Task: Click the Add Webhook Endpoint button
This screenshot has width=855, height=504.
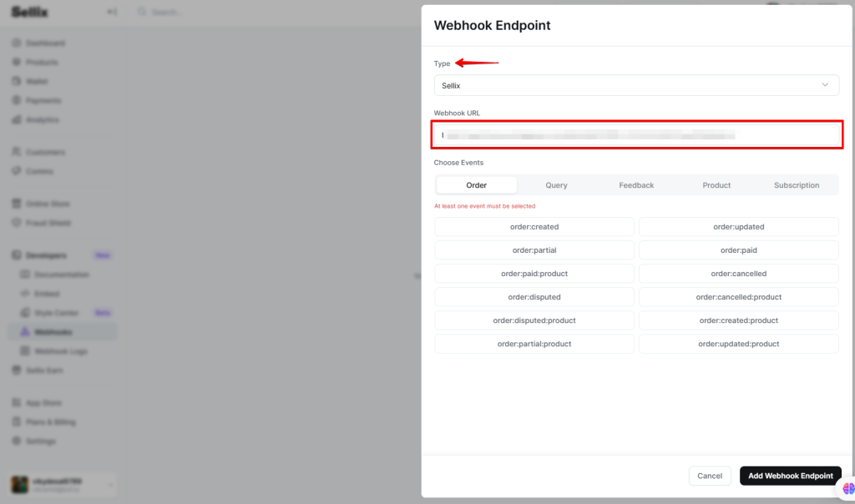Action: point(790,476)
